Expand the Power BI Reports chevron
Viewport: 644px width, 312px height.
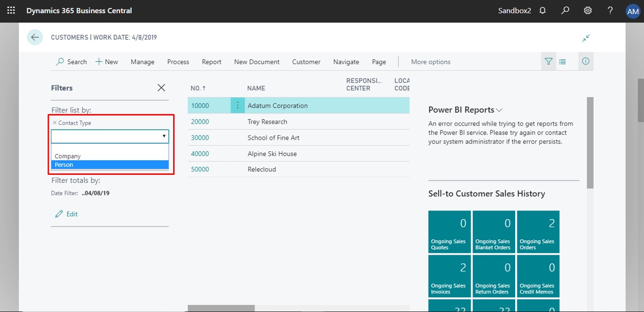[x=499, y=110]
